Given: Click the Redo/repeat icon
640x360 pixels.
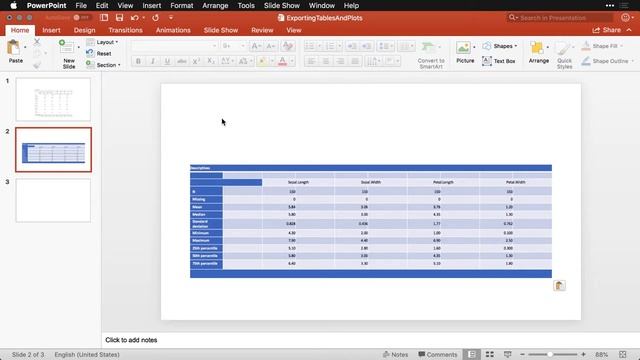Looking at the screenshot, I should [156, 18].
